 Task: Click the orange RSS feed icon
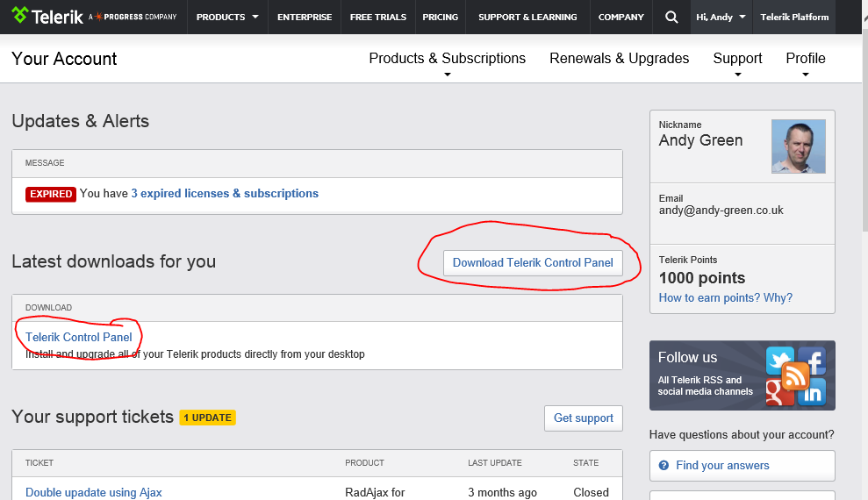pyautogui.click(x=794, y=376)
